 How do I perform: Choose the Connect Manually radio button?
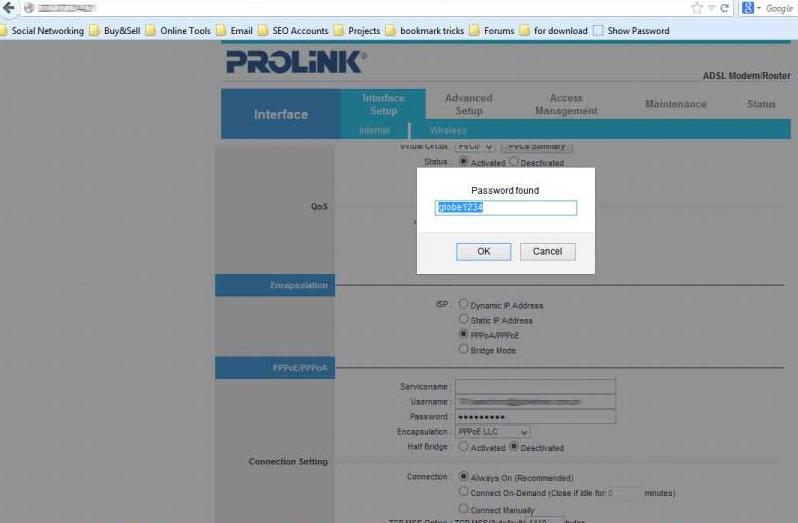tap(463, 508)
